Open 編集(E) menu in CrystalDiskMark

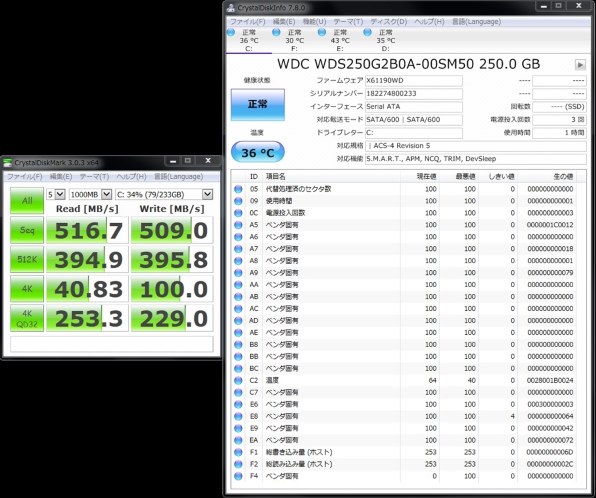click(x=61, y=177)
